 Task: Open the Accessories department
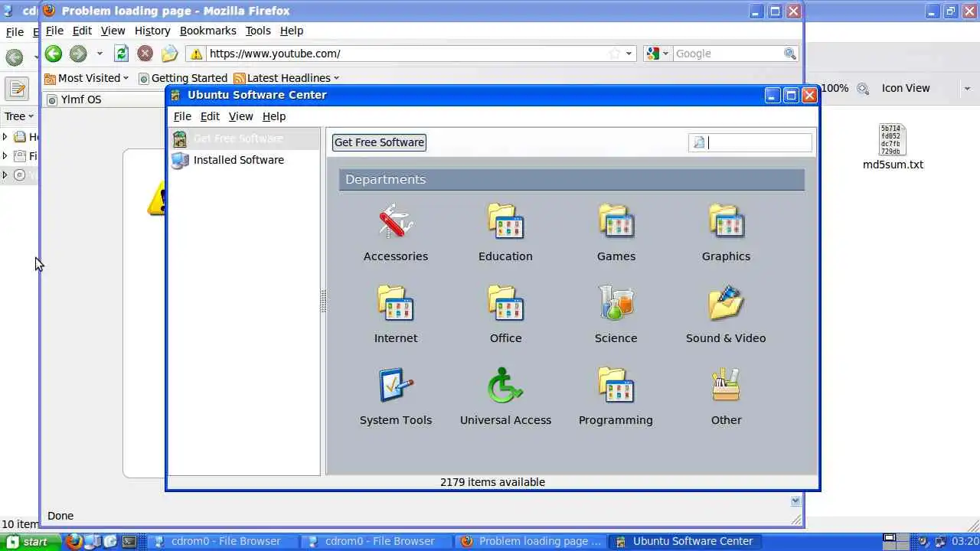coord(395,233)
